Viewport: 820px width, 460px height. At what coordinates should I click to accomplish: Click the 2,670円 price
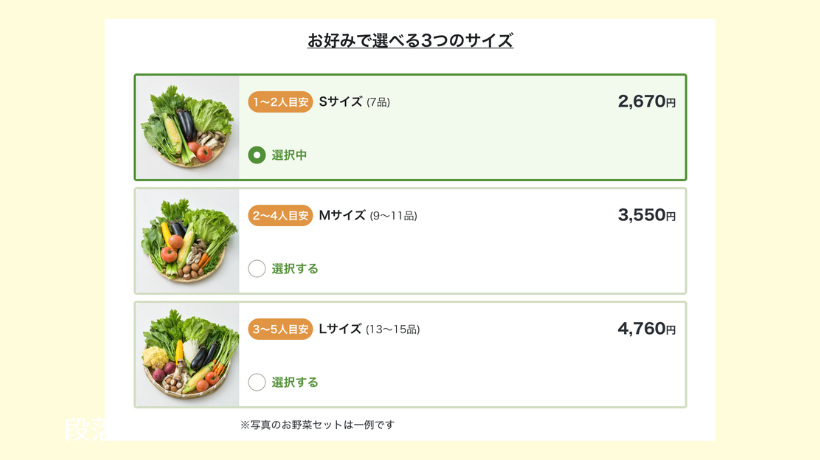pyautogui.click(x=646, y=102)
